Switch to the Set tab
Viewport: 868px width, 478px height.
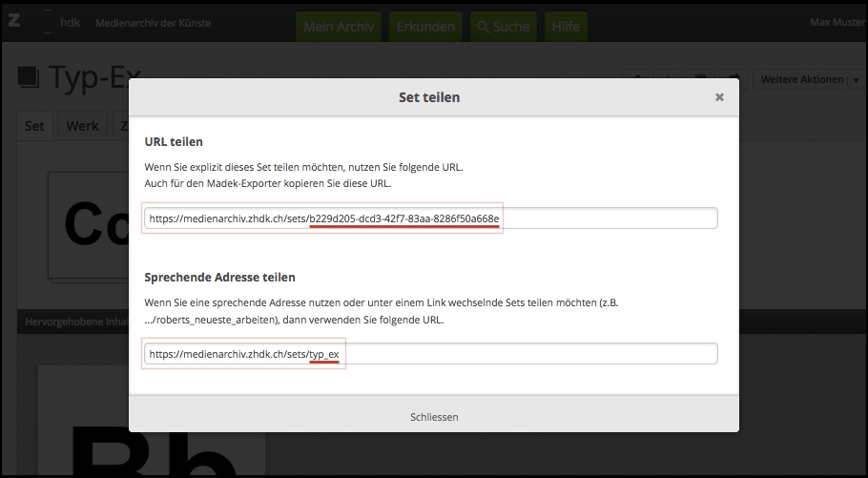click(35, 126)
